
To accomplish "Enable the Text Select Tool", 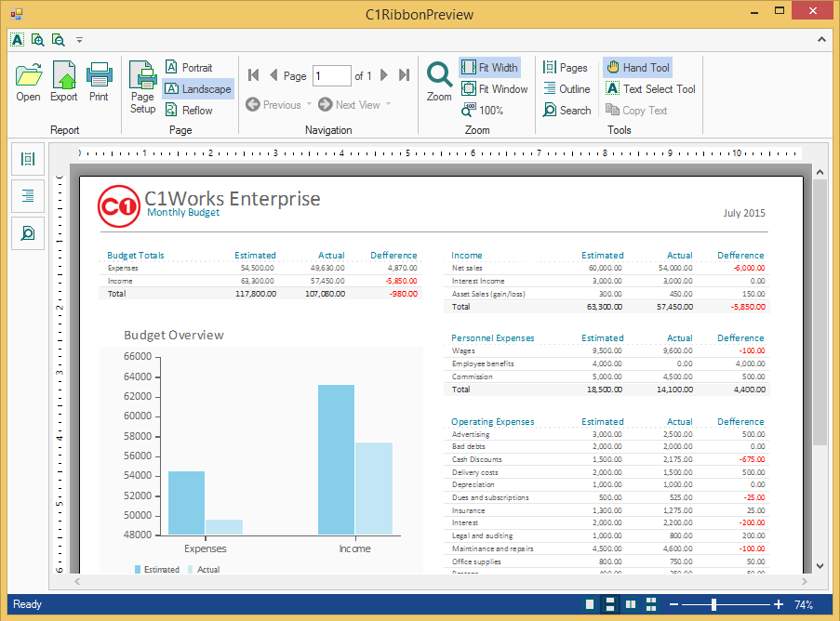I will [650, 88].
